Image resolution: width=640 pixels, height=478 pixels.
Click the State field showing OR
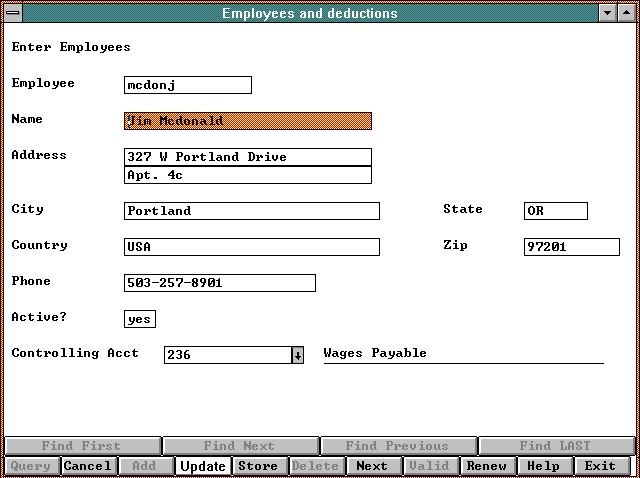pyautogui.click(x=555, y=211)
